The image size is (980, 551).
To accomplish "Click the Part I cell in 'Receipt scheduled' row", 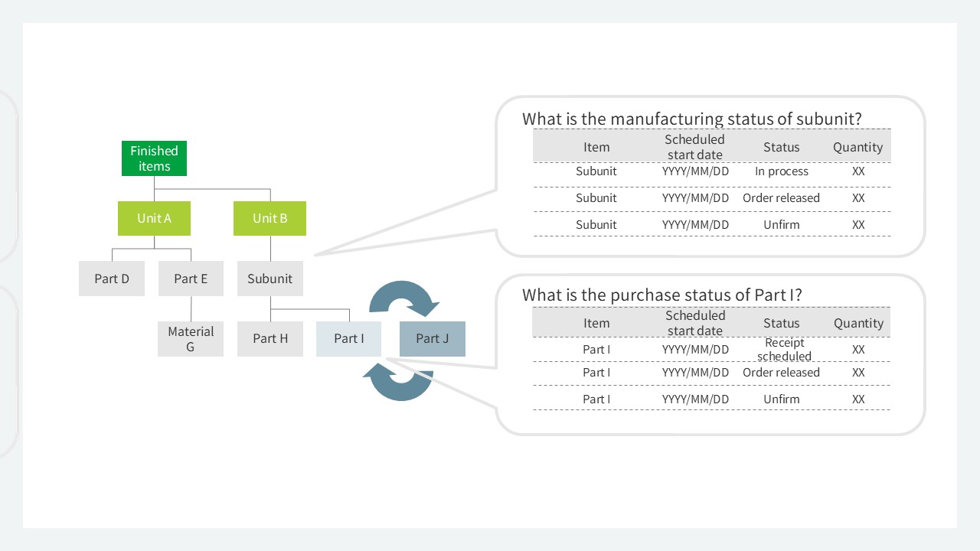I will click(x=596, y=350).
